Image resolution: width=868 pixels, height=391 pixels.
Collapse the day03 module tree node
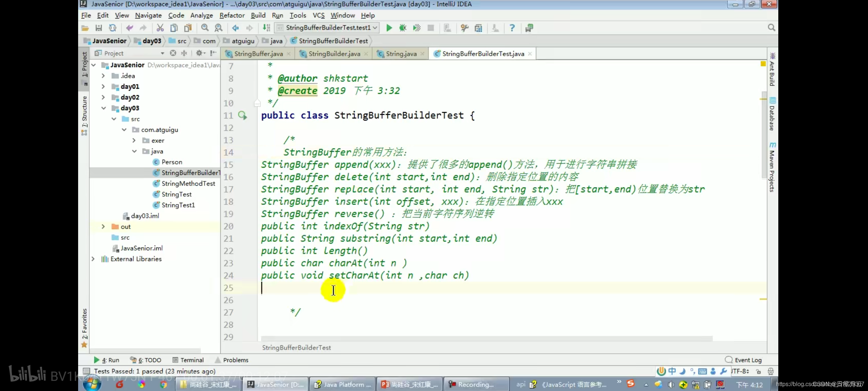[x=103, y=108]
